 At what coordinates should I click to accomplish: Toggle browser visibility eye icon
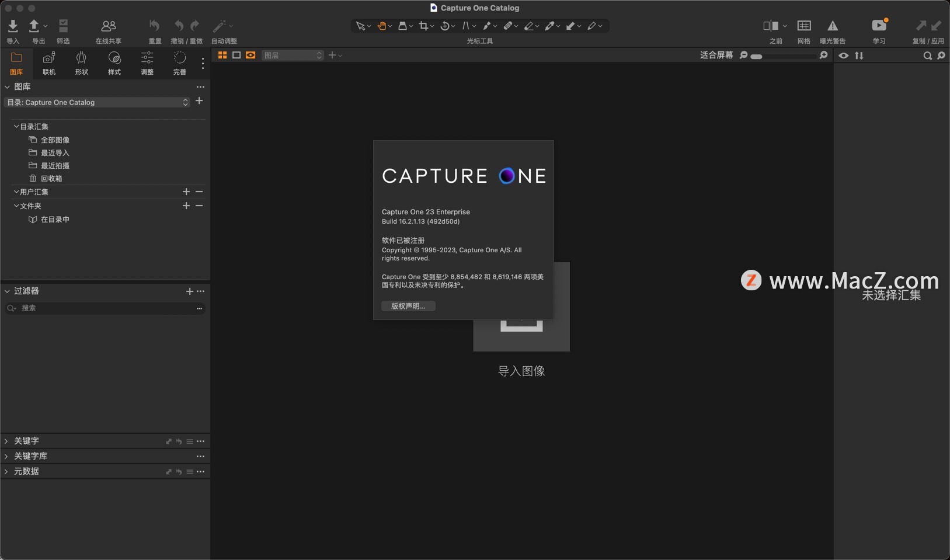pyautogui.click(x=844, y=55)
